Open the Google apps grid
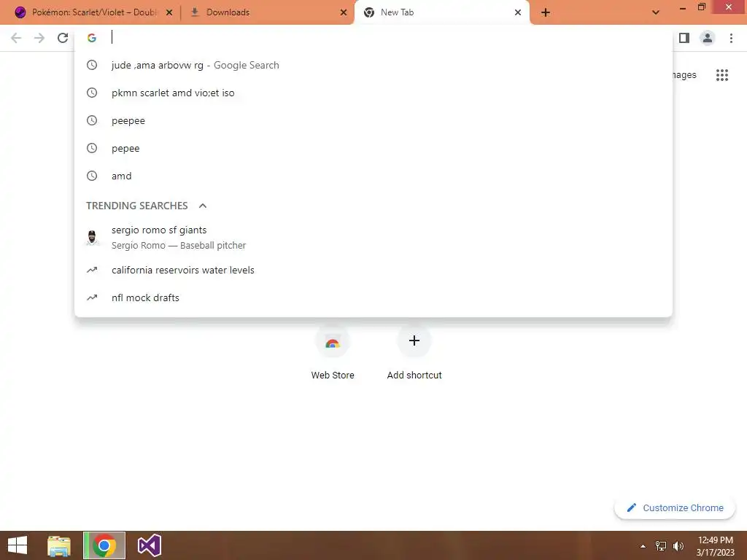The image size is (747, 560). tap(722, 75)
